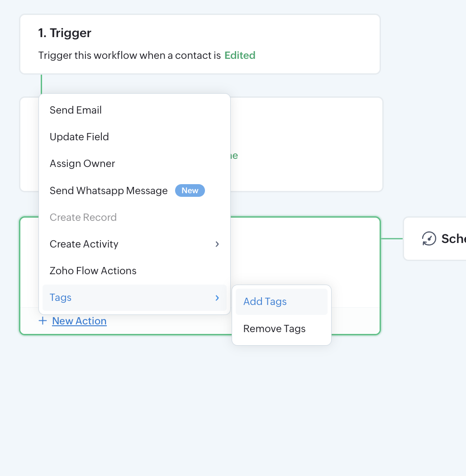Select the highlighted Tags menu item
Image resolution: width=466 pixels, height=476 pixels.
click(x=134, y=298)
